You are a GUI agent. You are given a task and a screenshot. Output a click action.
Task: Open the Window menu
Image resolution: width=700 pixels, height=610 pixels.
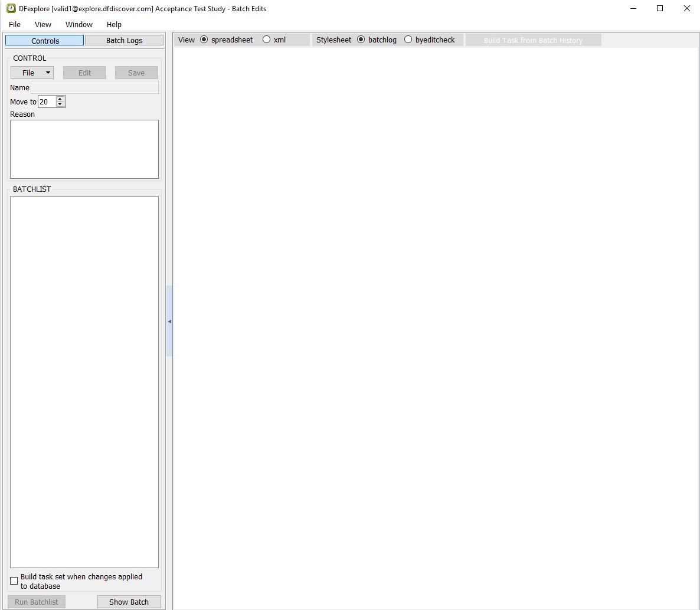click(79, 24)
